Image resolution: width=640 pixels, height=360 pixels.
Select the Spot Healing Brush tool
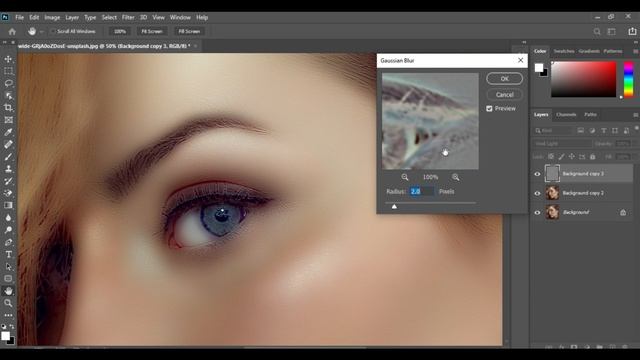(x=8, y=144)
